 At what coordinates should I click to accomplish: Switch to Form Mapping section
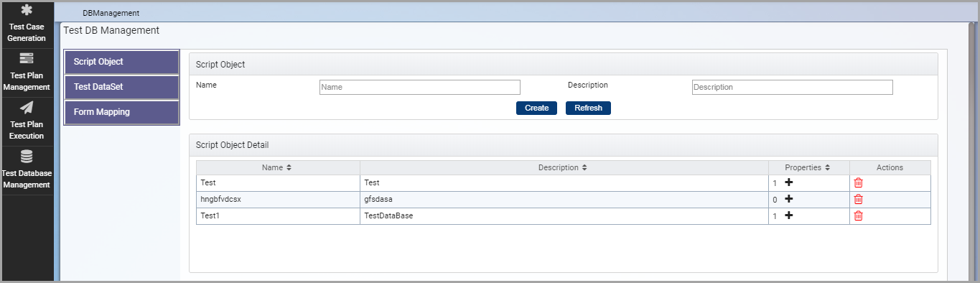121,112
